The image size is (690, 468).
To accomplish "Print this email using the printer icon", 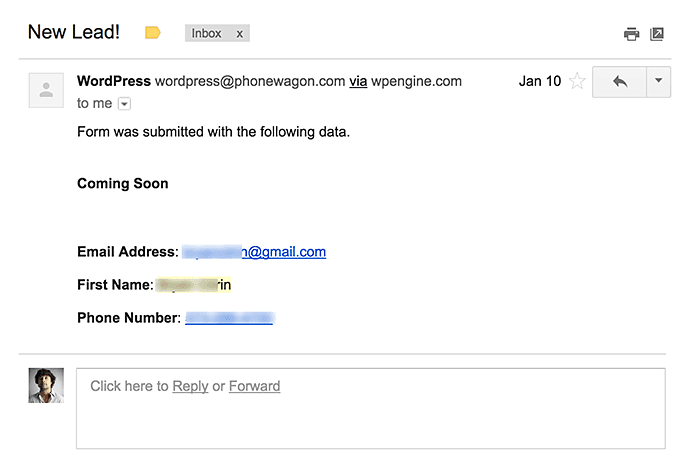I will pos(631,34).
